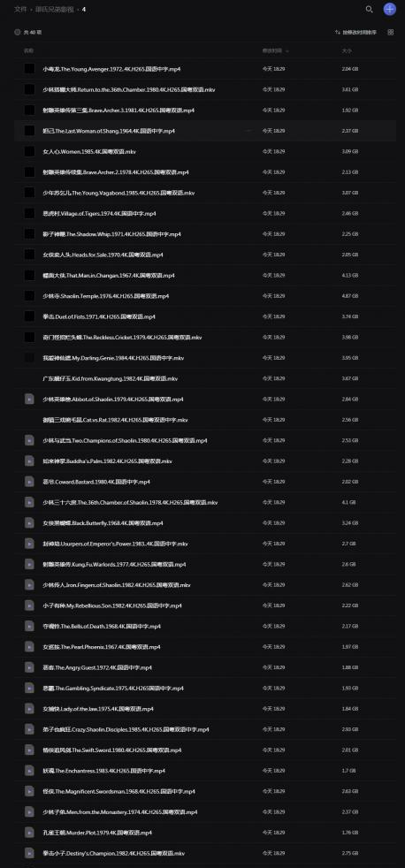
Task: Open the search magnifier icon
Action: click(x=370, y=9)
